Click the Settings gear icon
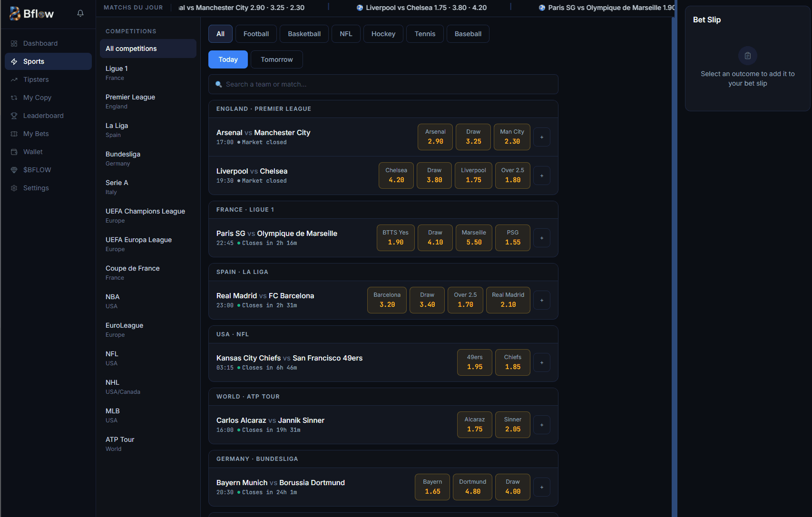The image size is (812, 517). [x=14, y=188]
